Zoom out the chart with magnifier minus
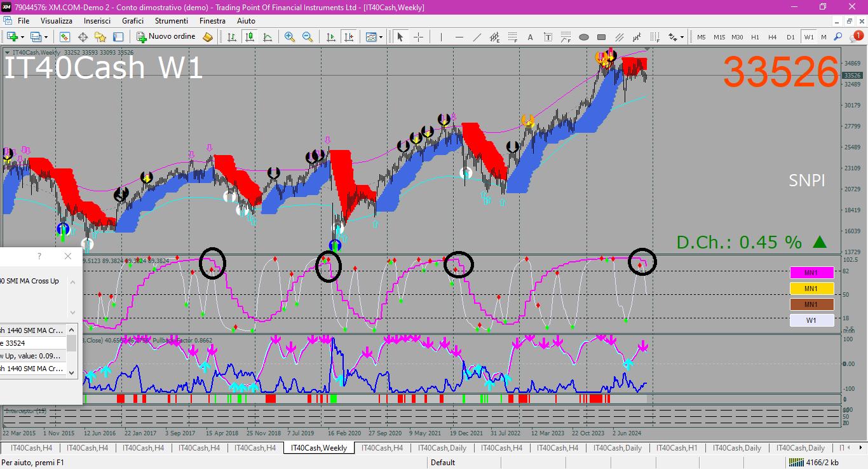868x469 pixels. (308, 37)
